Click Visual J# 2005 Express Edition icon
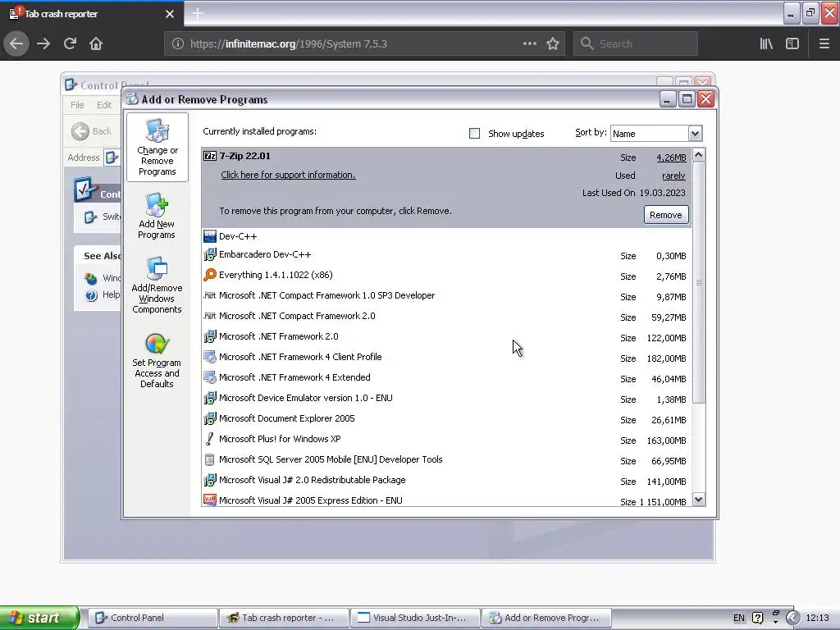Image resolution: width=840 pixels, height=630 pixels. [210, 500]
